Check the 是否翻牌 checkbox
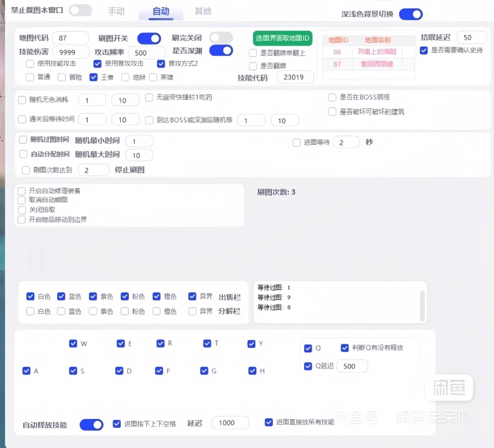 [253, 66]
